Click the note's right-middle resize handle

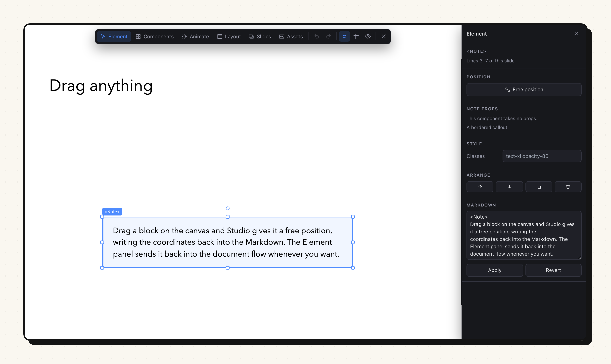coord(353,242)
